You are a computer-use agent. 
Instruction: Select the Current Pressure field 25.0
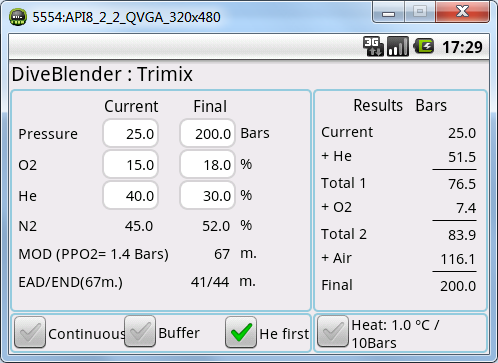130,133
